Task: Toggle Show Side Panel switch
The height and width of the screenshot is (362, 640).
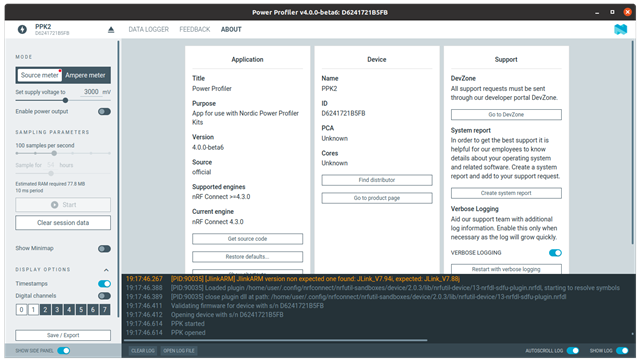Action: pyautogui.click(x=64, y=351)
